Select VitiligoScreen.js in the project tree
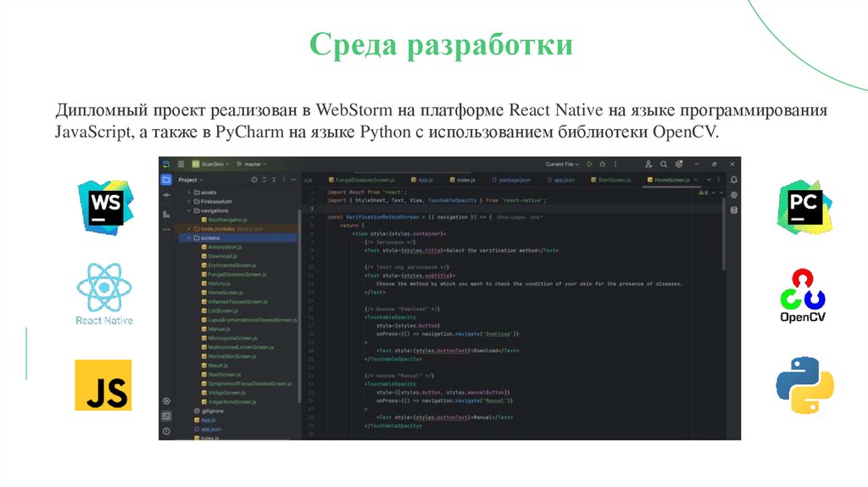Image resolution: width=868 pixels, height=487 pixels. [x=223, y=392]
